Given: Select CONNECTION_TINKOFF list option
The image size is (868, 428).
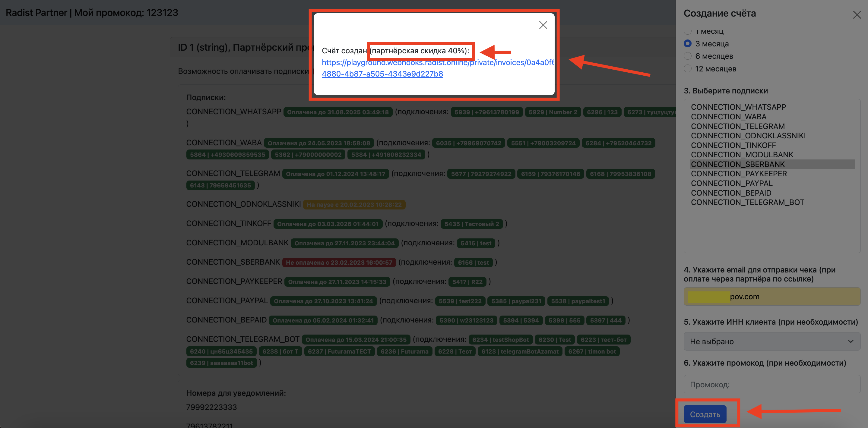Looking at the screenshot, I should (x=733, y=145).
